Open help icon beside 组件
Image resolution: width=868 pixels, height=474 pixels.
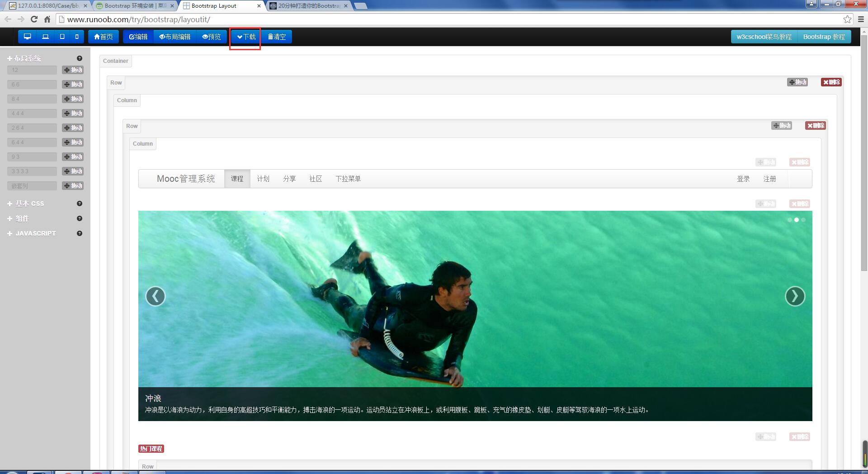(x=80, y=218)
